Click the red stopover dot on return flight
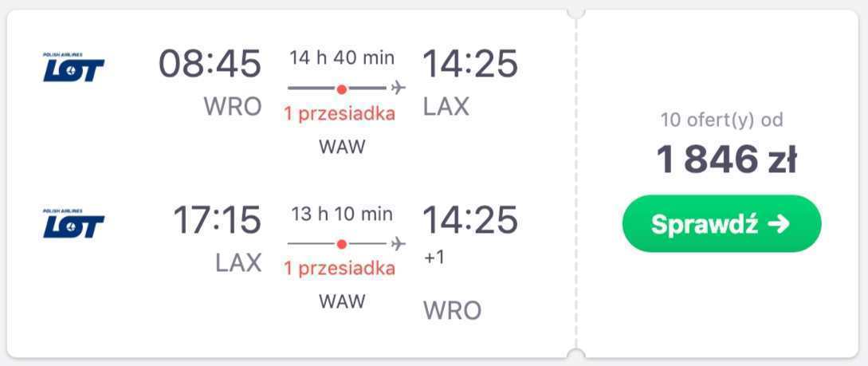The width and height of the screenshot is (868, 366). [x=342, y=244]
